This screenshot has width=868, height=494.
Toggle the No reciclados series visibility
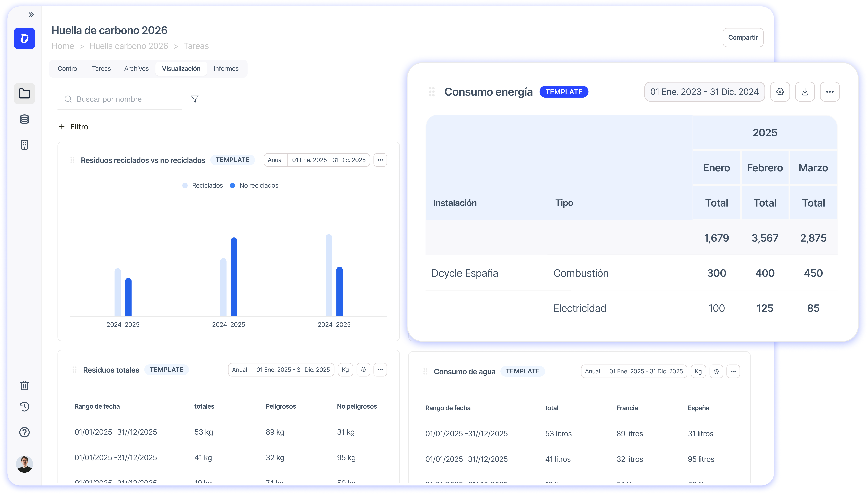pos(254,185)
